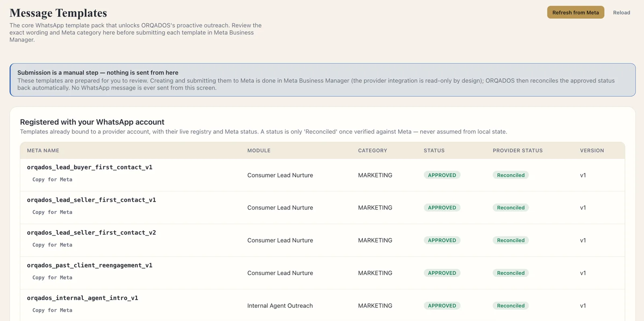Click Consumer Lead Nurture in past_client_reengagement row
The height and width of the screenshot is (321, 644).
pos(280,273)
